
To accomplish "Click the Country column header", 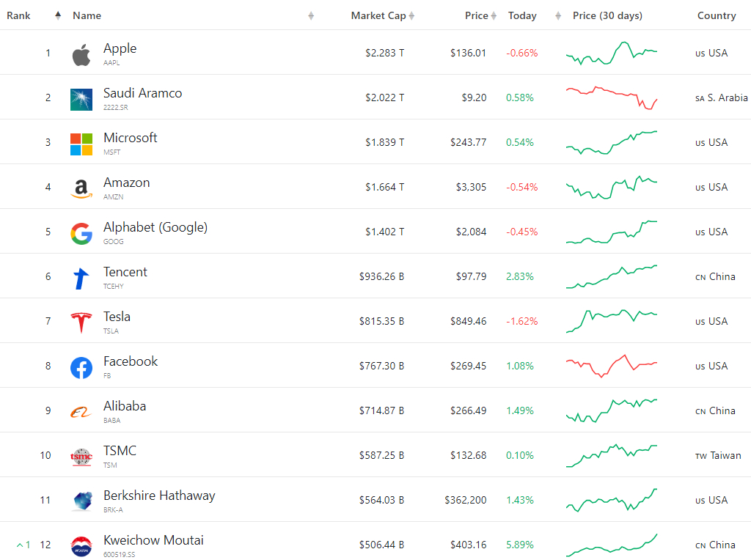I will 717,15.
